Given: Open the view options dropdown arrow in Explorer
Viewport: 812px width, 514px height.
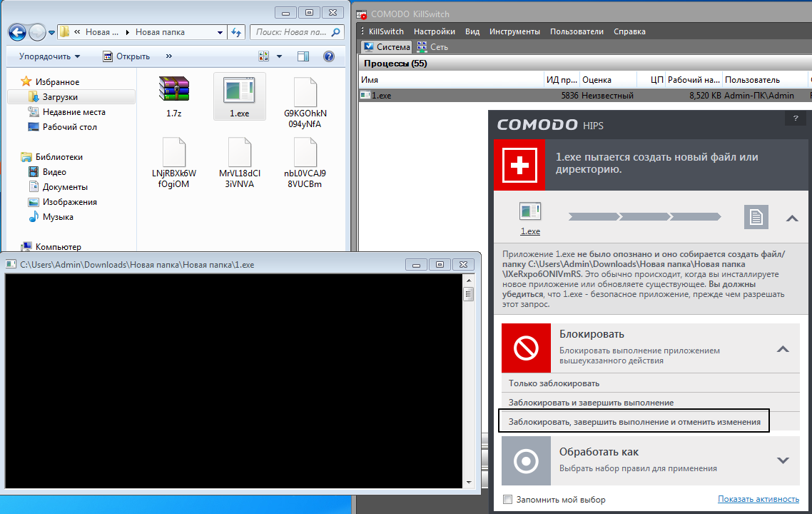Looking at the screenshot, I should pyautogui.click(x=279, y=56).
